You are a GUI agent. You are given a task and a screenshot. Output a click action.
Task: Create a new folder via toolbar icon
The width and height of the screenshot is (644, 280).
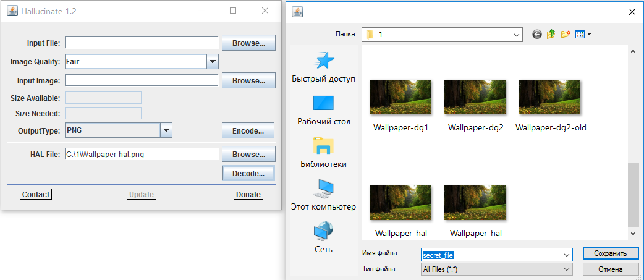[x=565, y=34]
